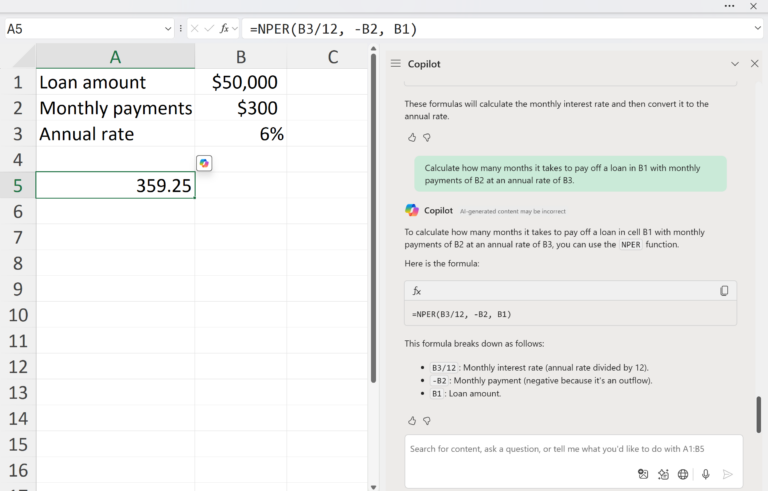Viewport: 768px width, 491px height.
Task: Select the 6% cell
Action: click(240, 134)
